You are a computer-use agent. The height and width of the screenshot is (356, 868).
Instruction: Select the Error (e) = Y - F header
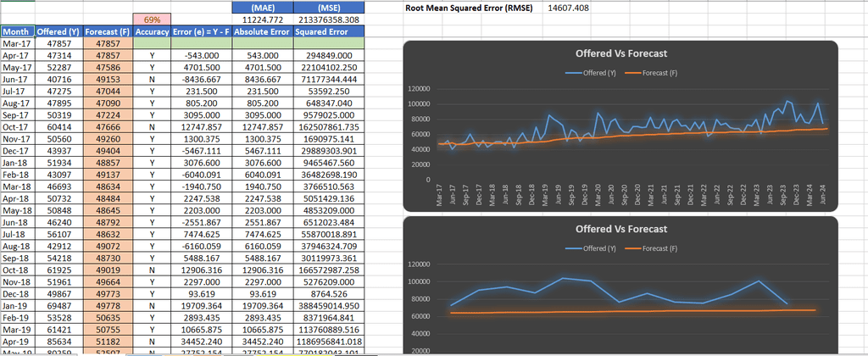pos(202,31)
